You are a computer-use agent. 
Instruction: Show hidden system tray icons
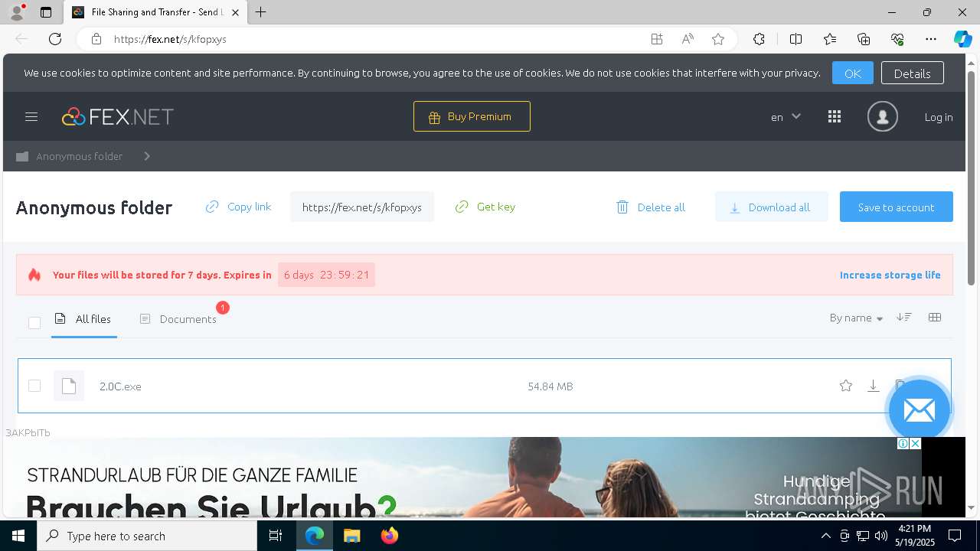point(825,536)
